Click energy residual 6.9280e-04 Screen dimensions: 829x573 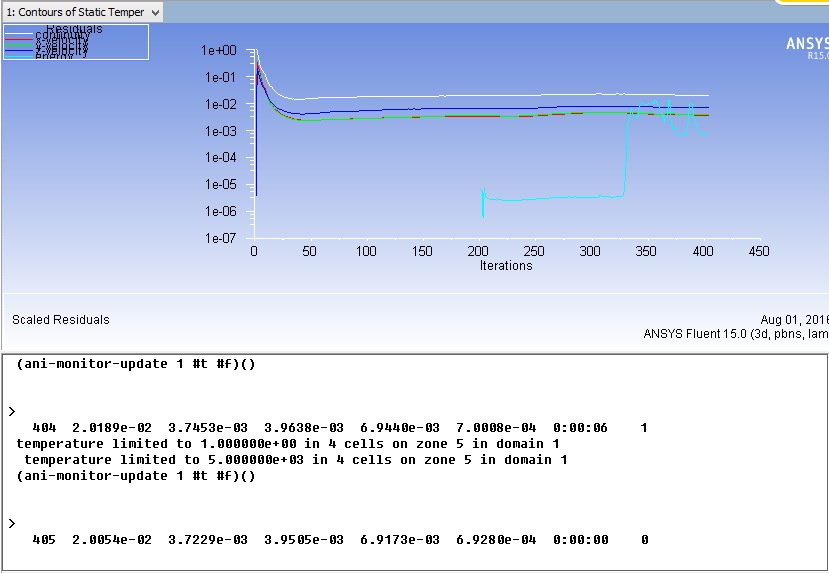(x=496, y=540)
